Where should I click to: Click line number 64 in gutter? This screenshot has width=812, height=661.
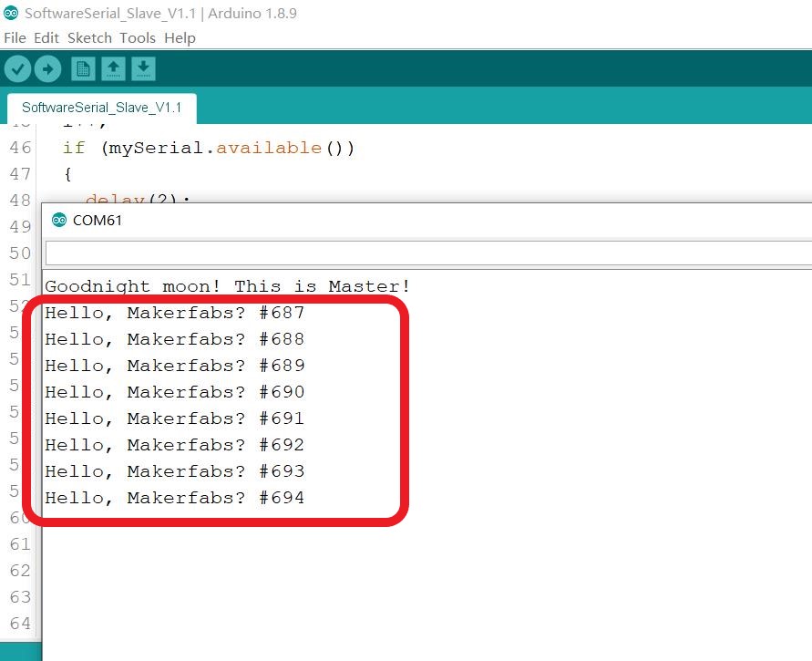click(20, 624)
